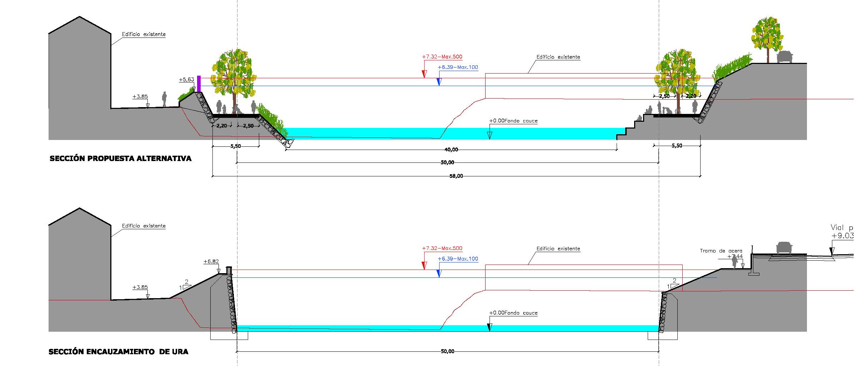Select the "SECCIÓN ENCAUZAMIENTO DE URA" title
This screenshot has height=366, width=868.
(118, 352)
